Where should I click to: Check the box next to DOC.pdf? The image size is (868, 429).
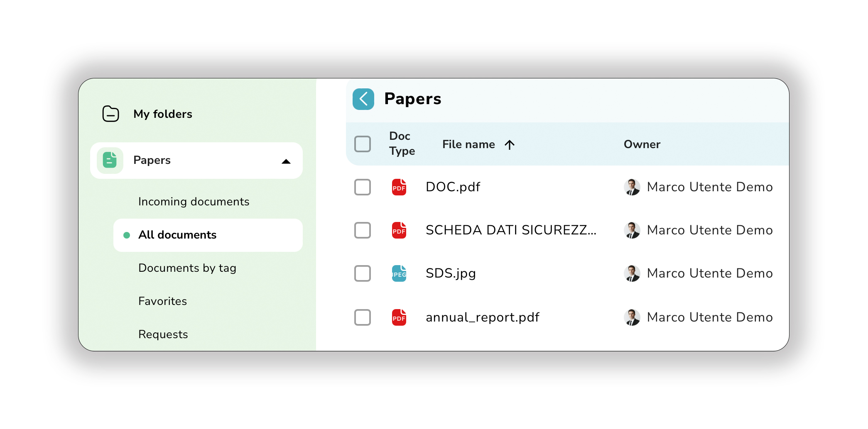362,187
